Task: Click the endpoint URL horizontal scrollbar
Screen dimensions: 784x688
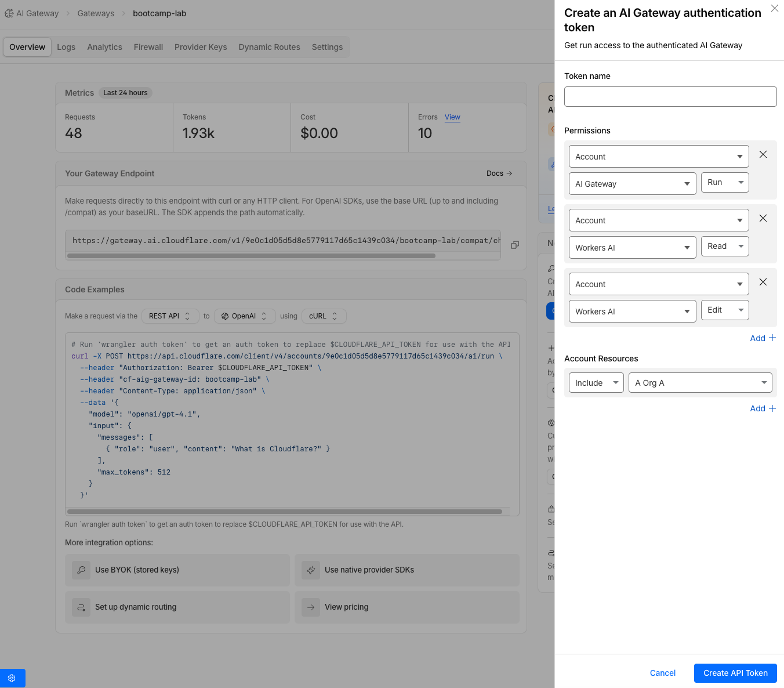Action: (251, 256)
